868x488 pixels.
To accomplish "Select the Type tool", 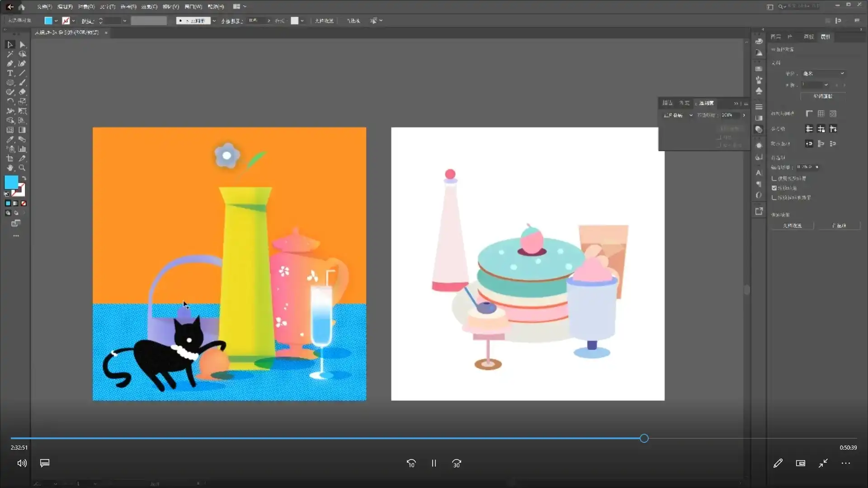I will click(10, 73).
